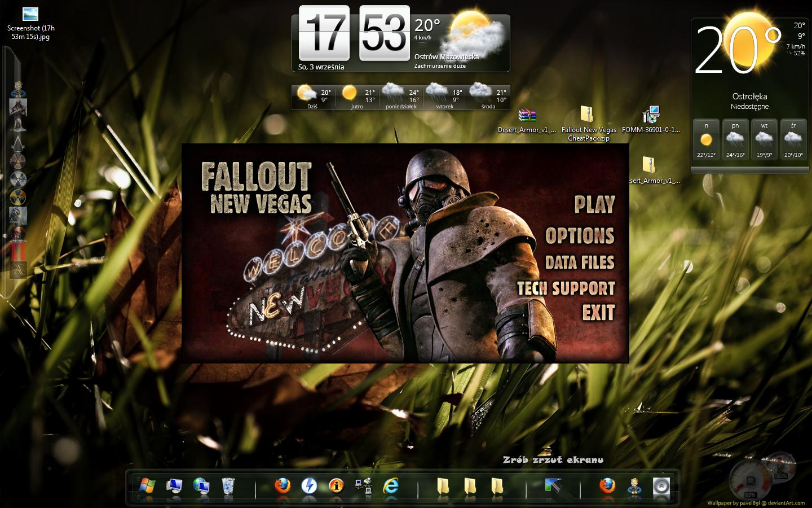Open the Desert_Armor WinRAR archive on the desktop
Screen dimensions: 812x508
click(527, 116)
